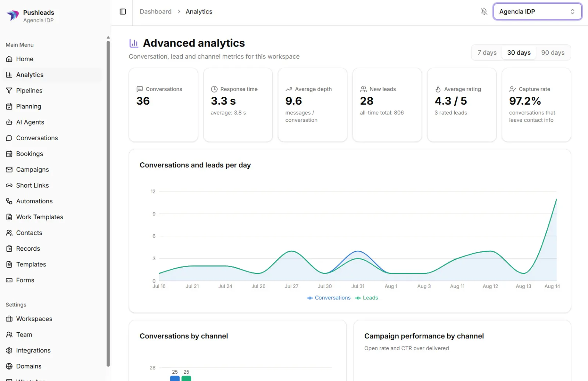The image size is (588, 381).
Task: Click the 'all-time total: 806' text
Action: [381, 113]
